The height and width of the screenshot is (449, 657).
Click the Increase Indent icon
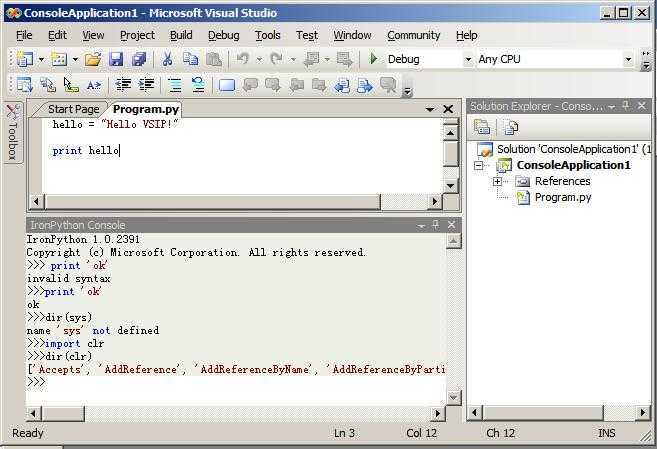coord(146,85)
